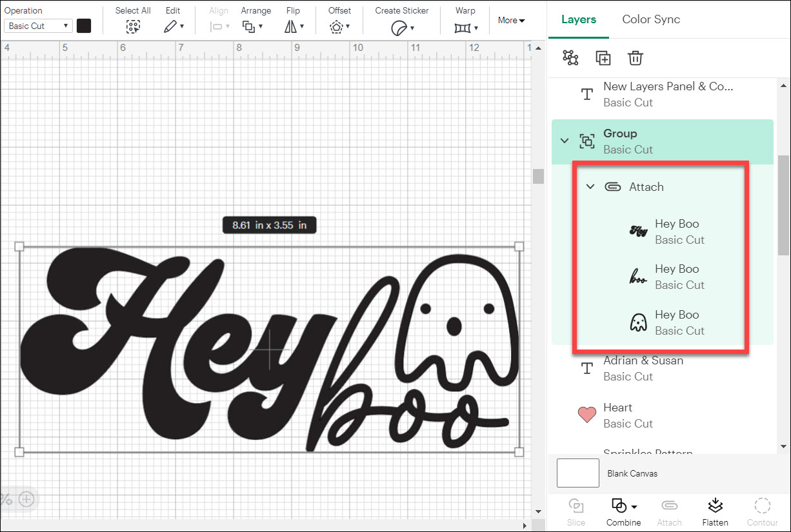The width and height of the screenshot is (791, 532).
Task: Collapse the Group layer chevron
Action: [565, 141]
